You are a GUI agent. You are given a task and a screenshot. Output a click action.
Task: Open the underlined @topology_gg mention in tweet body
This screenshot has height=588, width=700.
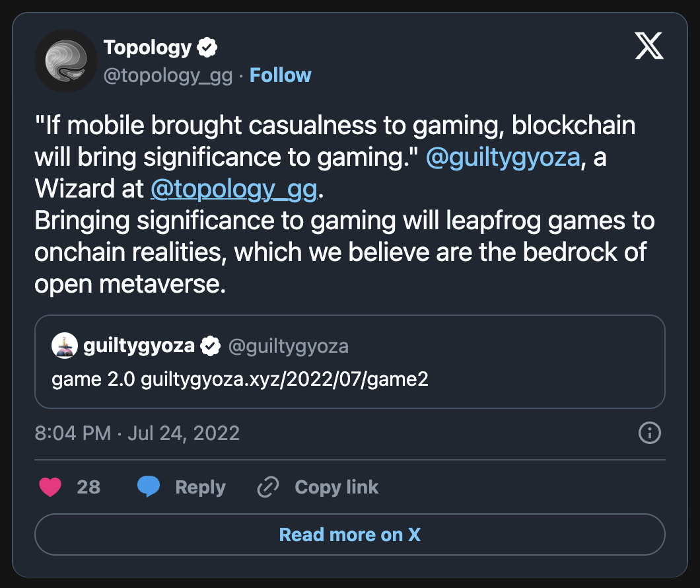click(x=234, y=190)
